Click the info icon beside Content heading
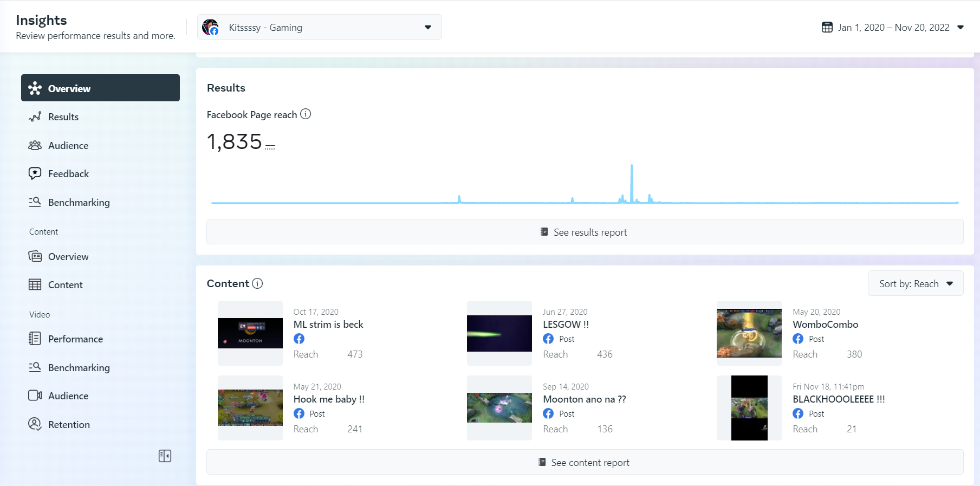Screen dimensions: 980x486 pos(257,283)
